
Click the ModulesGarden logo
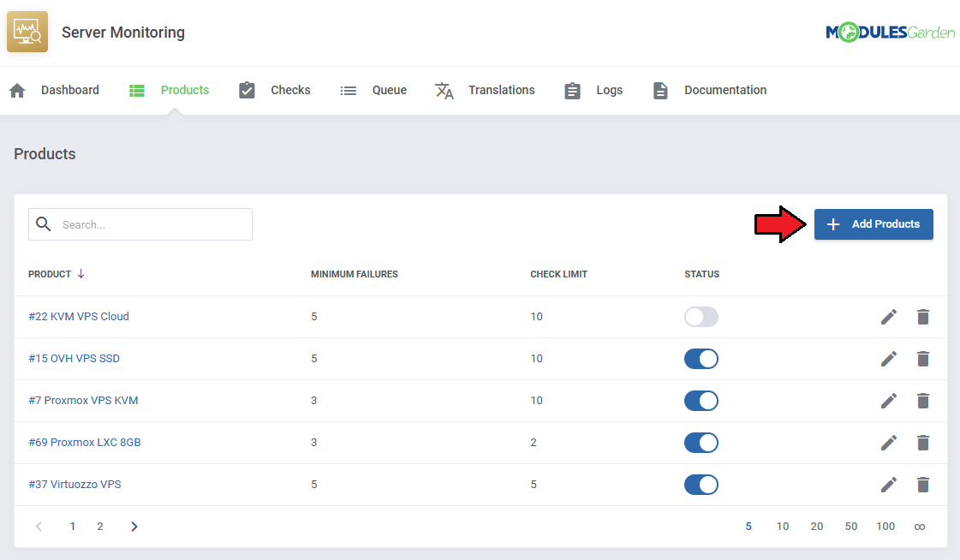pyautogui.click(x=890, y=32)
